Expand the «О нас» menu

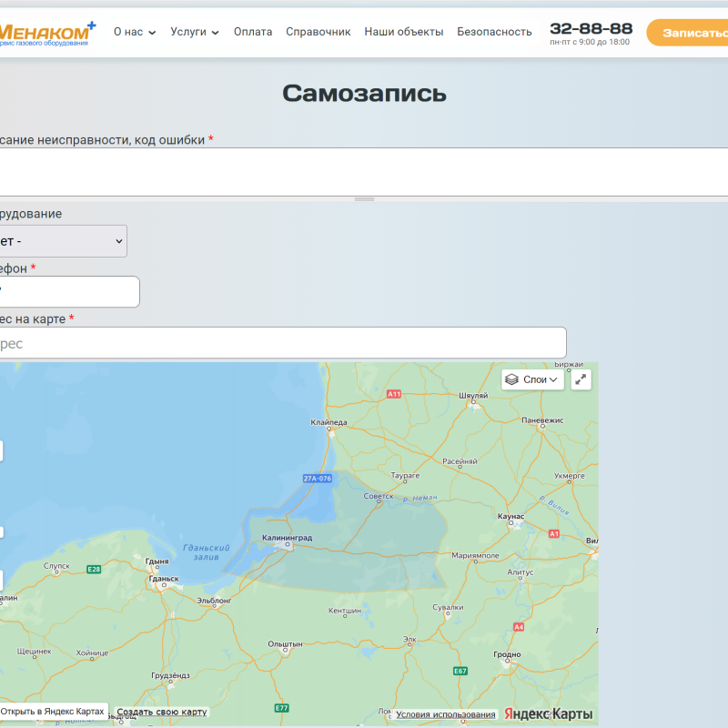134,32
